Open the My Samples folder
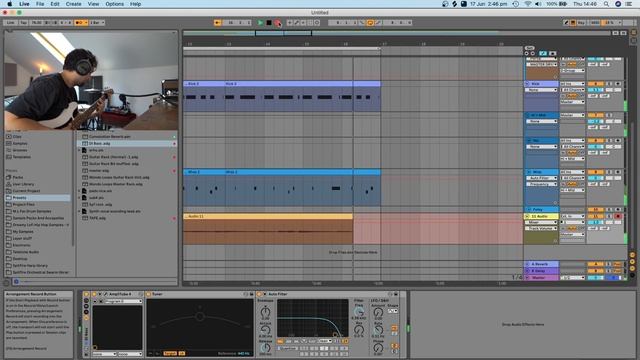 pos(22,231)
